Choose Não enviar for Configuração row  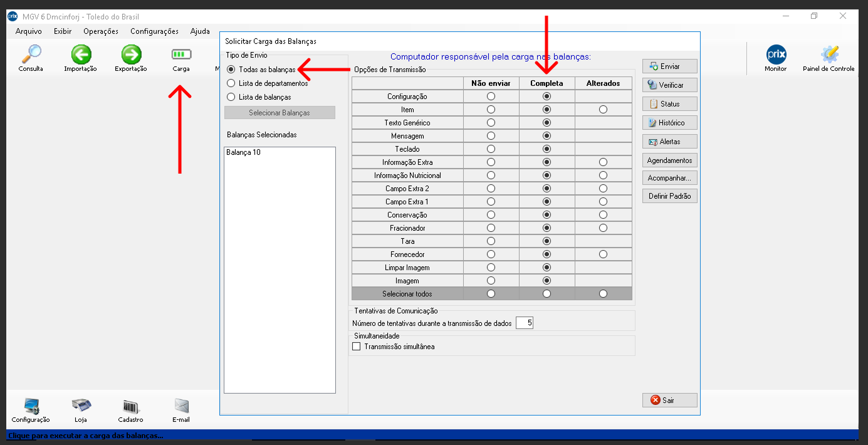point(491,97)
